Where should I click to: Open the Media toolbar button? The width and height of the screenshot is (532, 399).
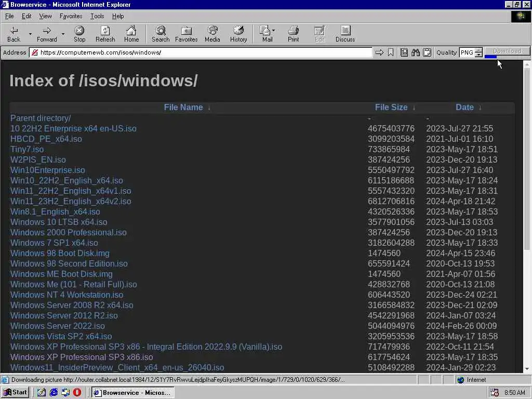coord(212,34)
